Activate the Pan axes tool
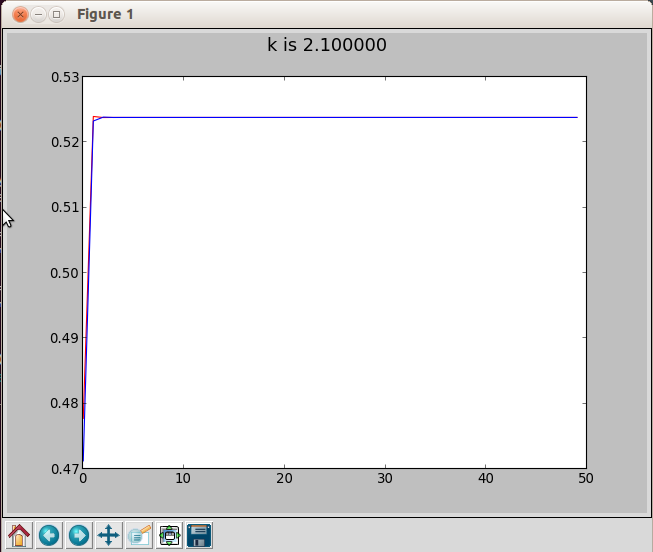 [109, 535]
